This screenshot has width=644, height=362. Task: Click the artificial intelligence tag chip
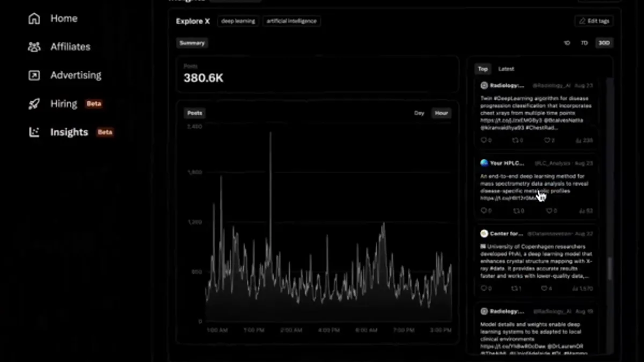(291, 21)
